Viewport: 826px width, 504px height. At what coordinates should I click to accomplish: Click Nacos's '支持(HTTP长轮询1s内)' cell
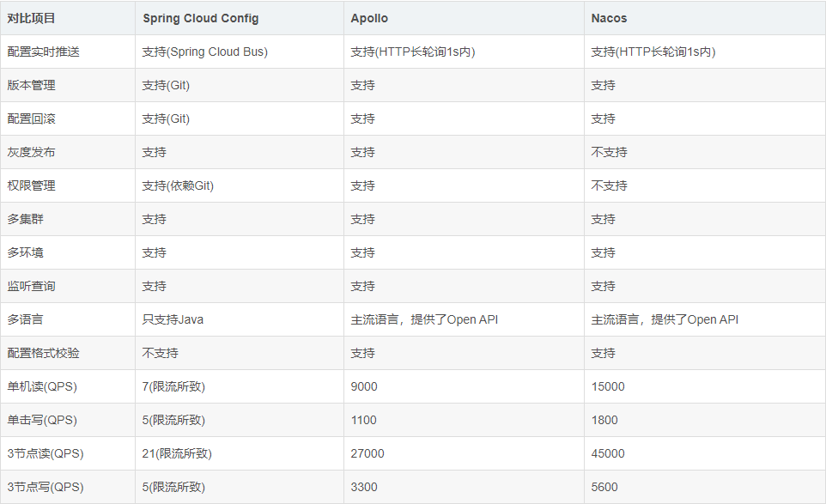[x=653, y=52]
